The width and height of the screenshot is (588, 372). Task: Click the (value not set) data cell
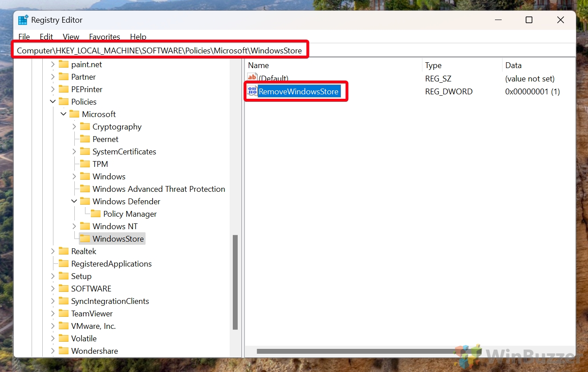click(x=530, y=79)
